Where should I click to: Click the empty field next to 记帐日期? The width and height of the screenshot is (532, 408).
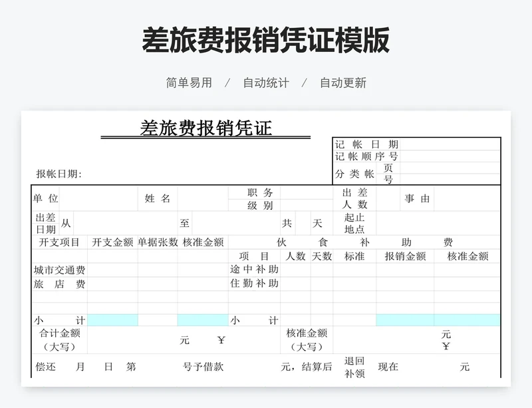[450, 144]
